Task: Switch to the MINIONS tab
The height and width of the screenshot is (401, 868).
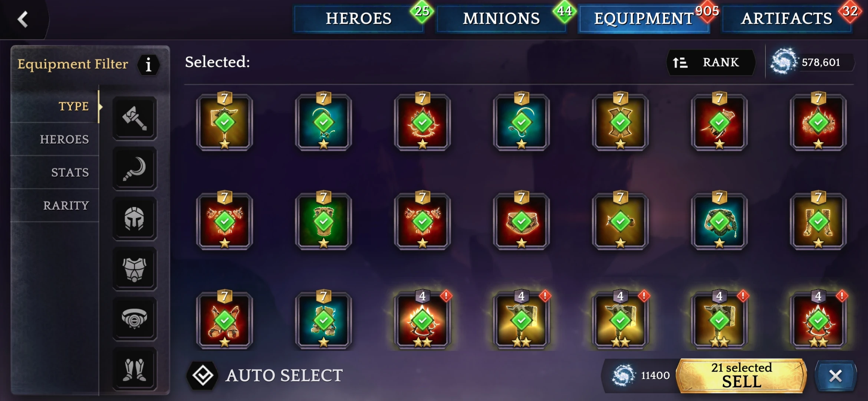Action: (x=501, y=19)
